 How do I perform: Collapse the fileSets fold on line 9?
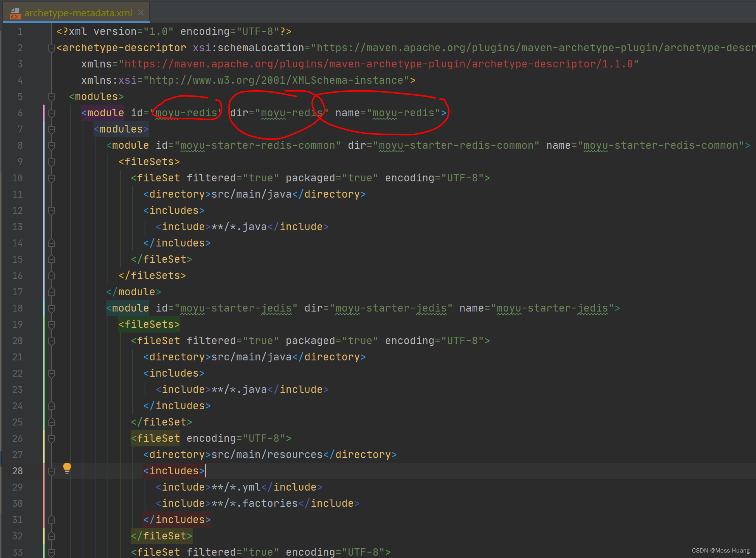[51, 162]
